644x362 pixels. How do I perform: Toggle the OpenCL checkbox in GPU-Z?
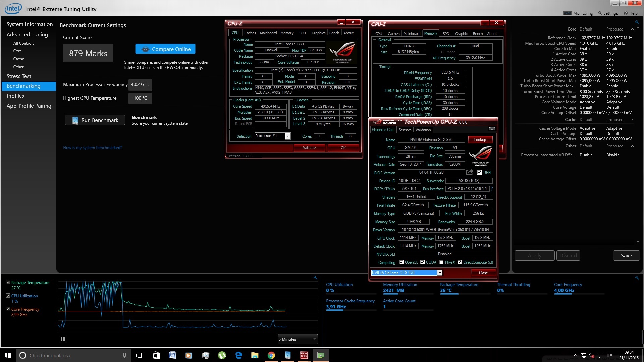[401, 262]
